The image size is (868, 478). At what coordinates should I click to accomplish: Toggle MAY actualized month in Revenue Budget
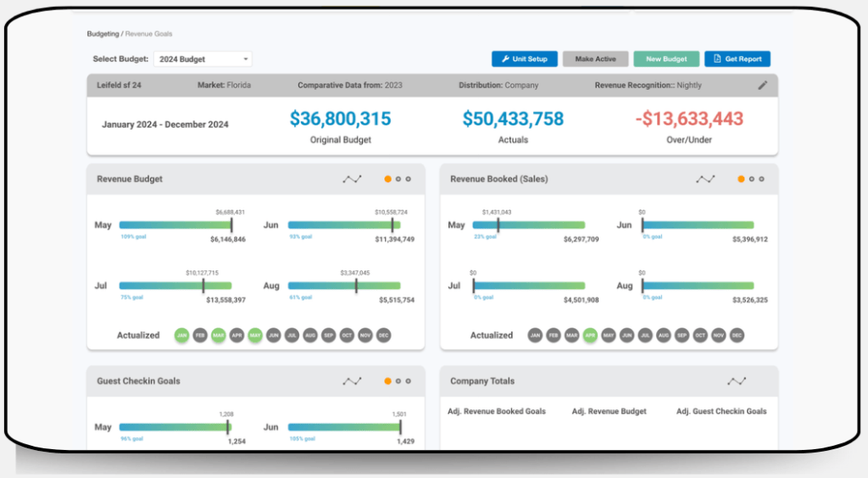click(x=255, y=336)
